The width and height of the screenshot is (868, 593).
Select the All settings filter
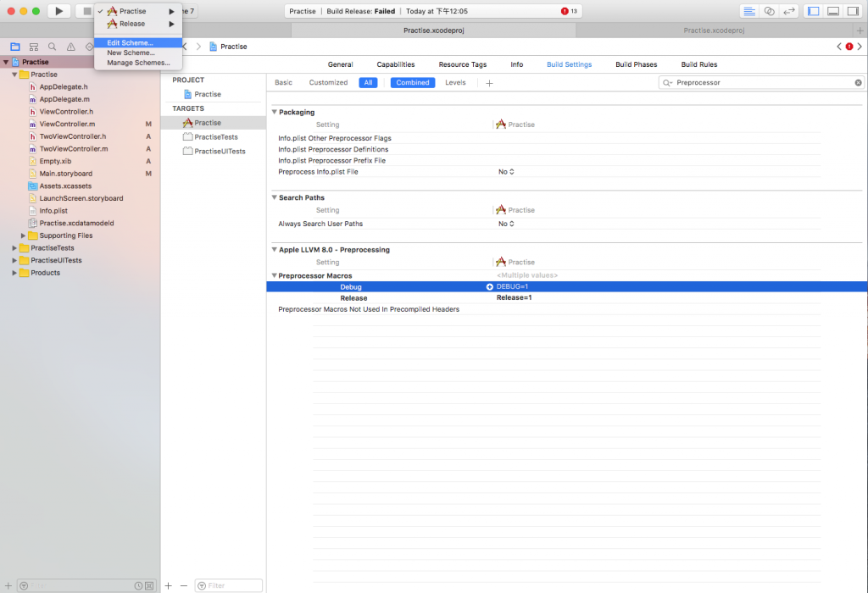(368, 82)
